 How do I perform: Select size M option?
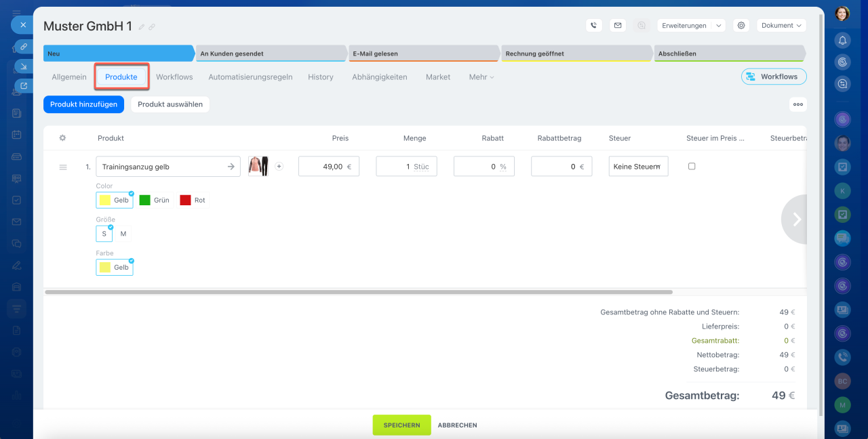(x=123, y=234)
